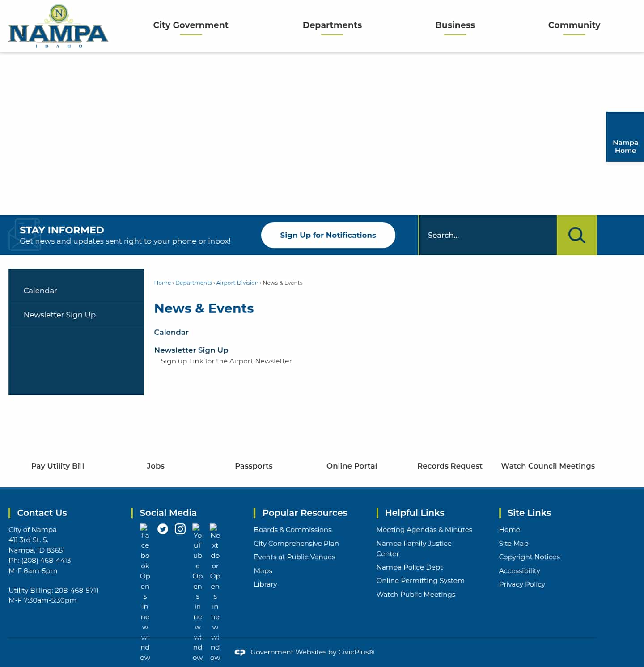Open the Business navigation menu
Viewport: 644px width, 667px height.
tap(455, 25)
